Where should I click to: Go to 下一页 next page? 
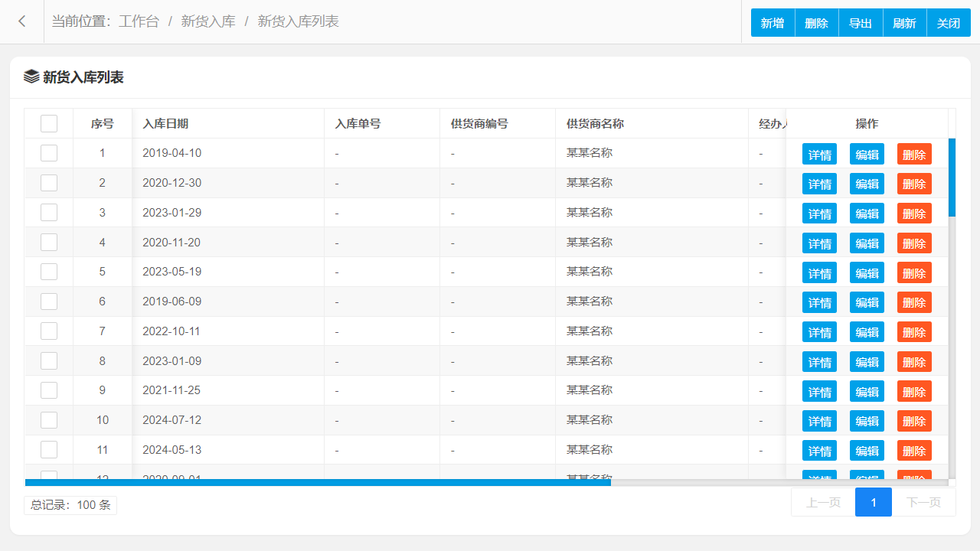[923, 502]
